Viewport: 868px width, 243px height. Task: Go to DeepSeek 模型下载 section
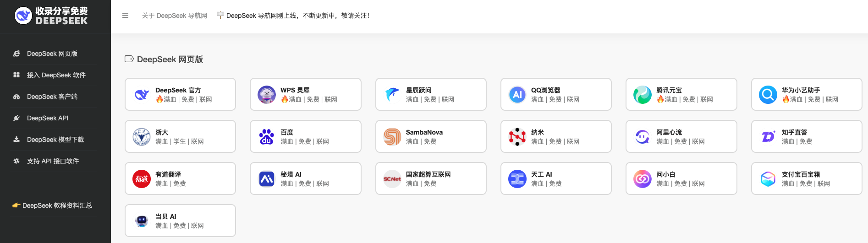pyautogui.click(x=55, y=140)
